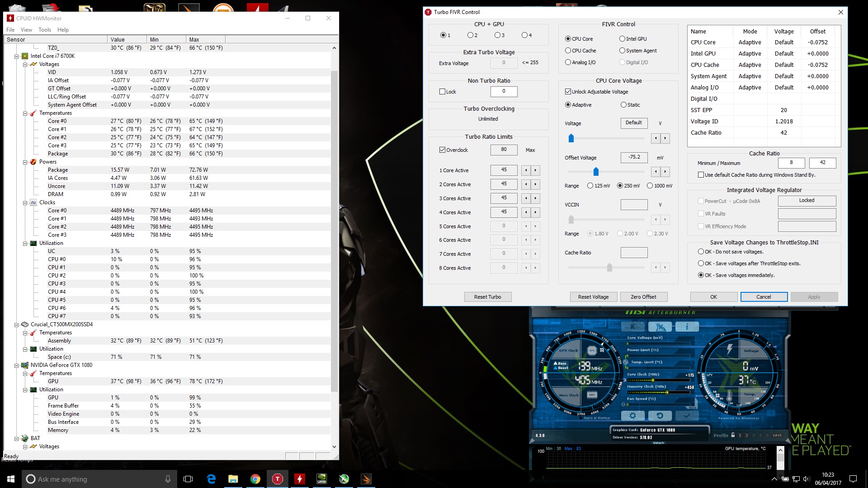Select System Agent radio button
The image size is (868, 488).
[x=623, y=51]
